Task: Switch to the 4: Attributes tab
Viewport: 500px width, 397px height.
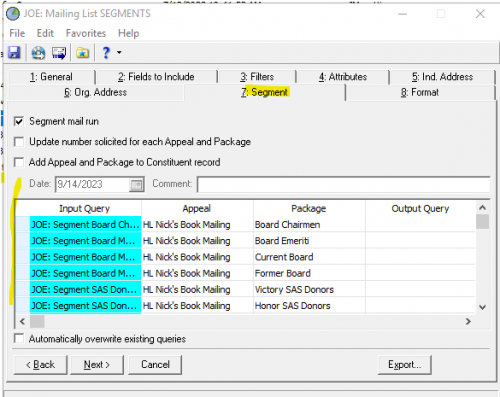Action: pyautogui.click(x=343, y=77)
